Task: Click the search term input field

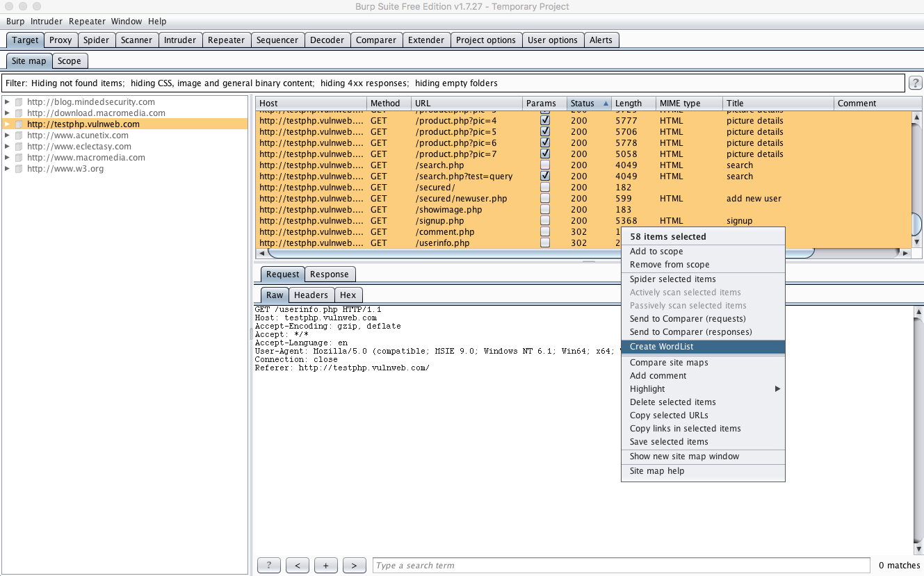Action: [x=621, y=566]
